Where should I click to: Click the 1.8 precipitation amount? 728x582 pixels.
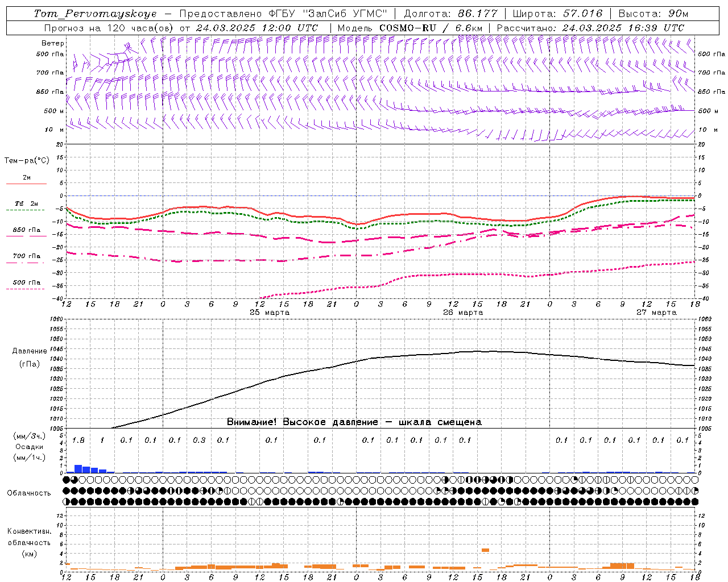(x=78, y=440)
